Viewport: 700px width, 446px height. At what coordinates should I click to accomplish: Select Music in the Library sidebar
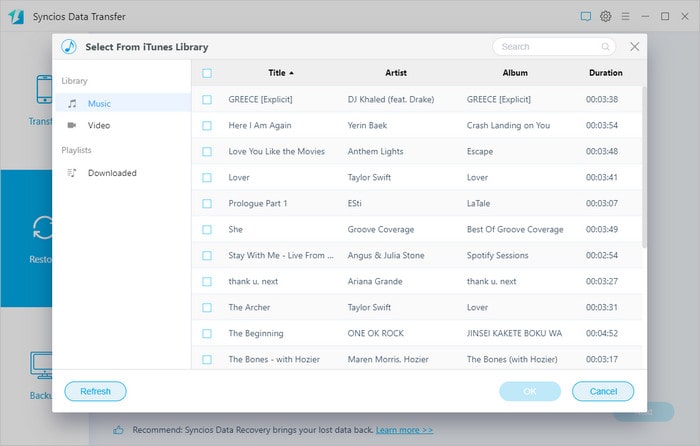(x=123, y=103)
